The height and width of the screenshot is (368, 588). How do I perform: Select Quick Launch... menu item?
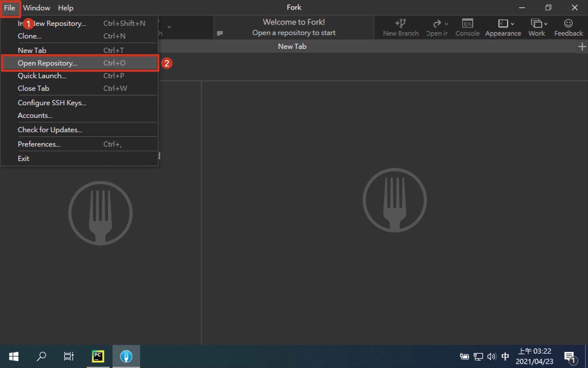pyautogui.click(x=79, y=76)
